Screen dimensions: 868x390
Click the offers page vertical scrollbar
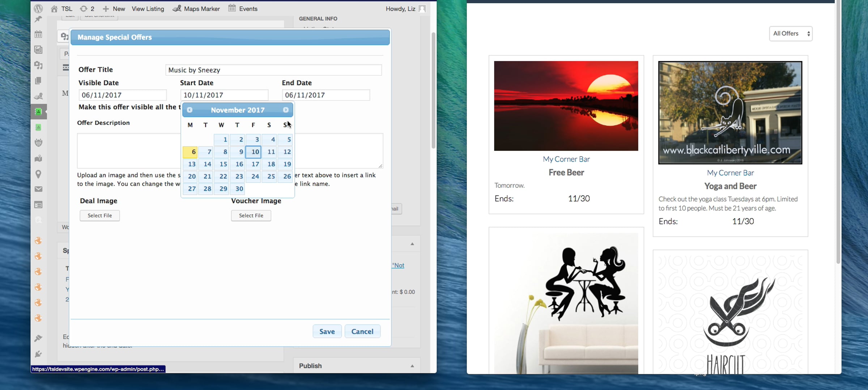(x=838, y=132)
